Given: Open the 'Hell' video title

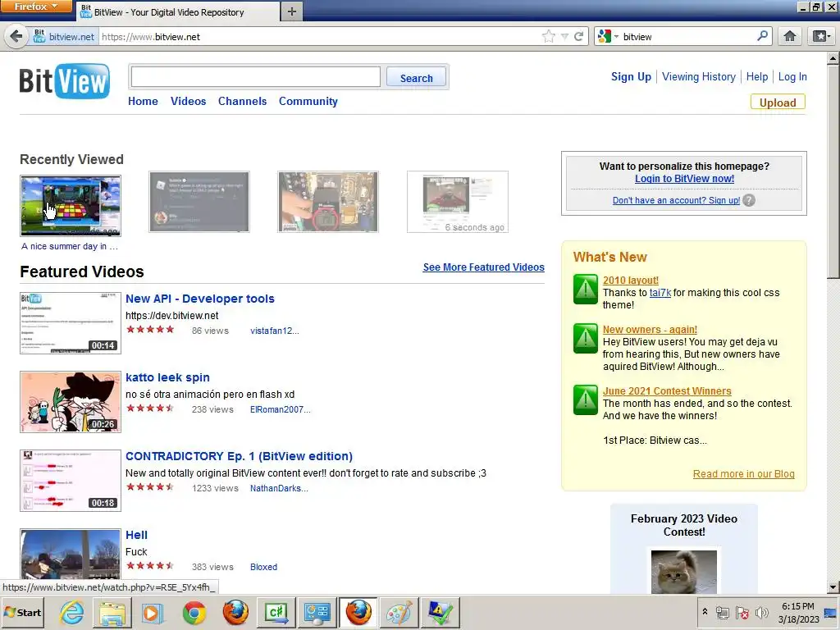Looking at the screenshot, I should [137, 535].
